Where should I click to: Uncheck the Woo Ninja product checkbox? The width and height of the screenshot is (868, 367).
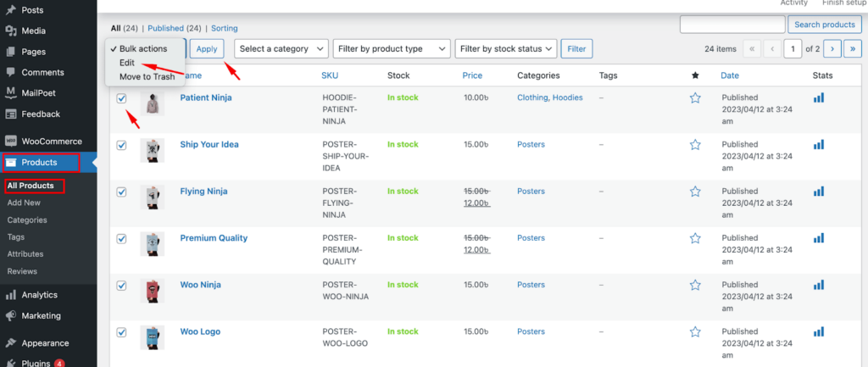[122, 286]
